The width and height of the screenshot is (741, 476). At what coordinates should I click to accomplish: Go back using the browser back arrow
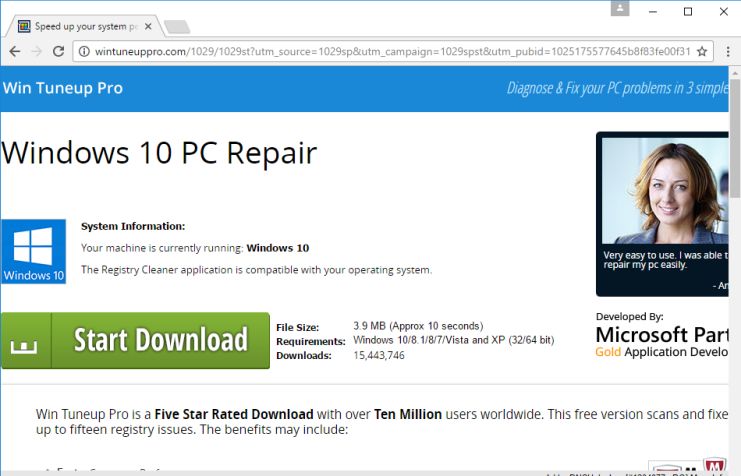pos(15,51)
